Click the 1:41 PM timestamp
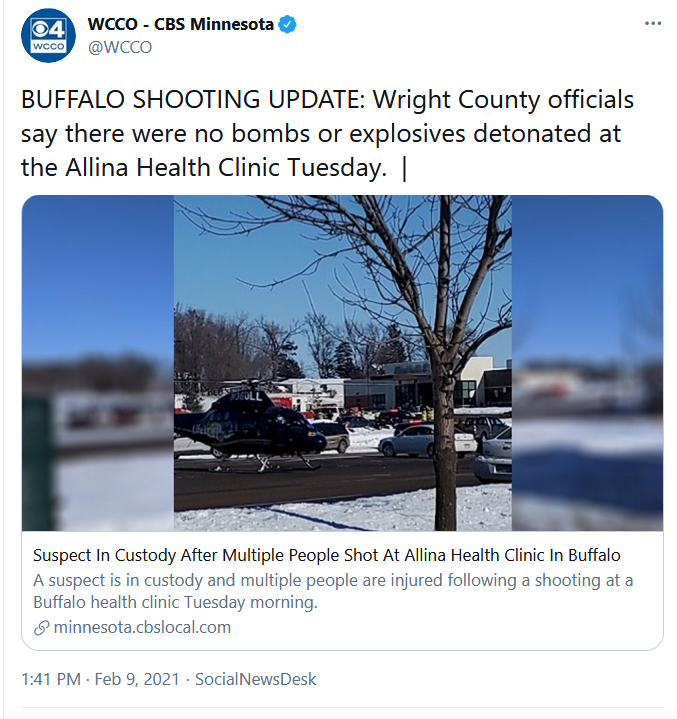The height and width of the screenshot is (719, 677). pos(51,679)
